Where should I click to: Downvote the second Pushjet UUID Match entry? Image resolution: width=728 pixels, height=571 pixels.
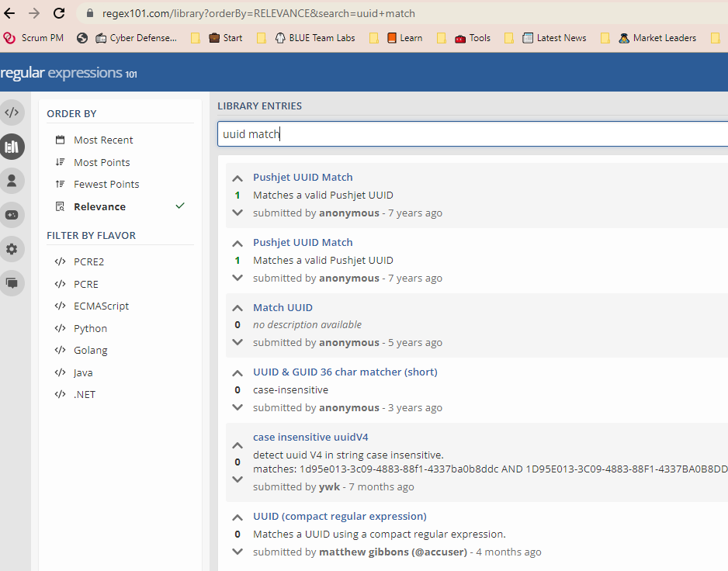coord(237,278)
